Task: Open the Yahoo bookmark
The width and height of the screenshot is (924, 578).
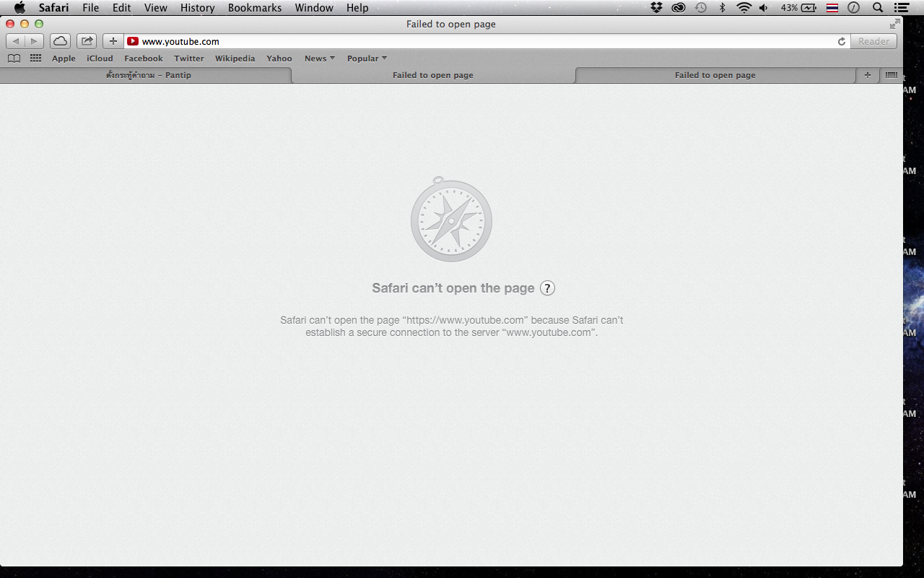Action: [279, 59]
